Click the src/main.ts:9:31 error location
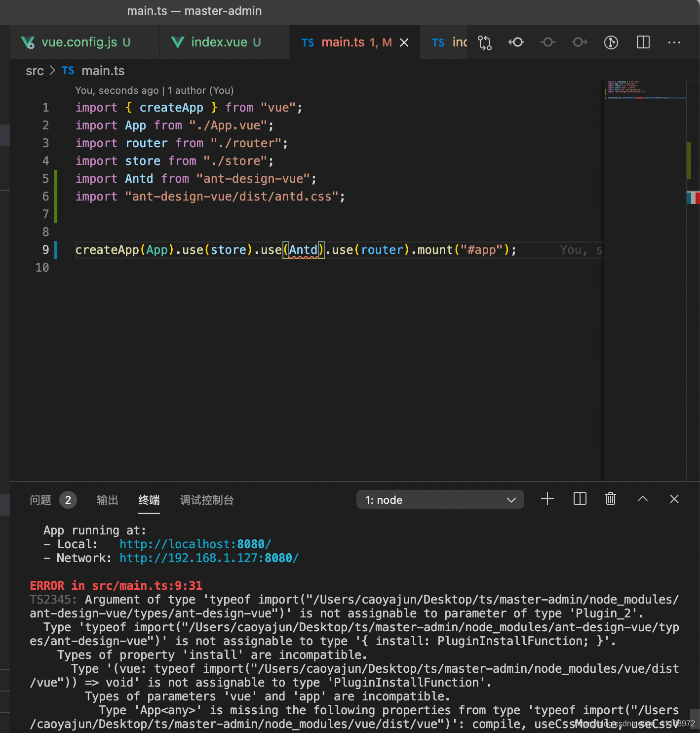Image resolution: width=700 pixels, height=733 pixels. pos(147,585)
